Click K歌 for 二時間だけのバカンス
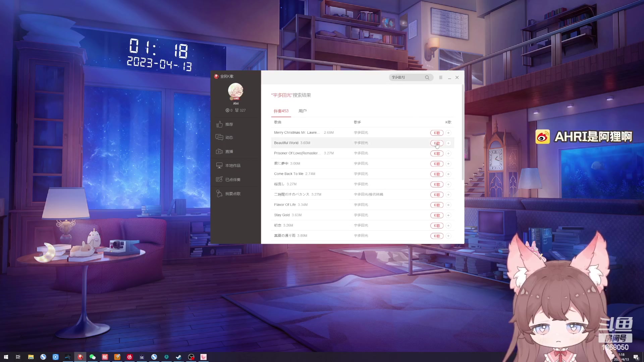The image size is (644, 362). tap(437, 195)
